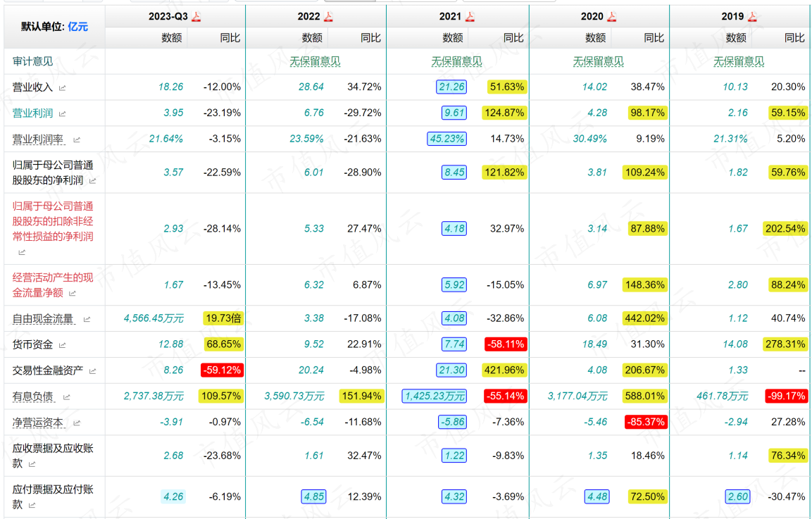Image resolution: width=812 pixels, height=519 pixels.
Task: Change default unit via 亿元 link
Action: [77, 27]
